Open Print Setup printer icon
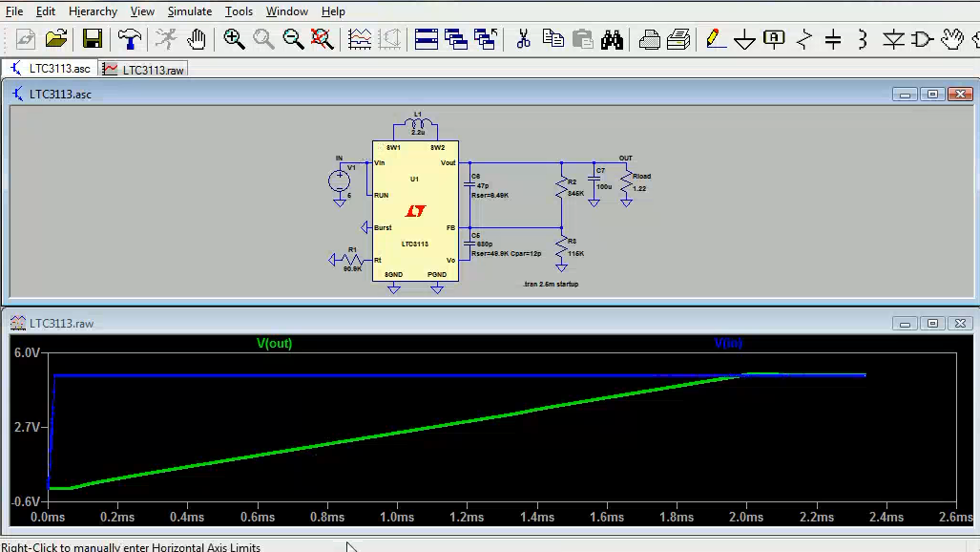Image resolution: width=980 pixels, height=552 pixels. (x=650, y=39)
